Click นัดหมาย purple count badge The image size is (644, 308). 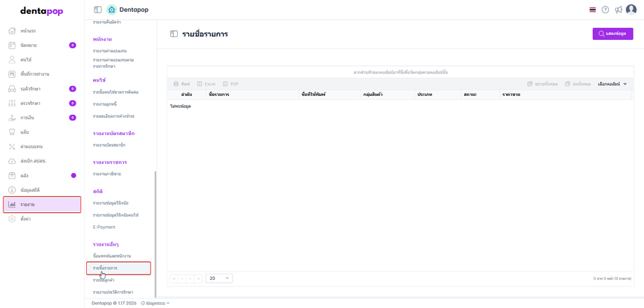coord(73,45)
